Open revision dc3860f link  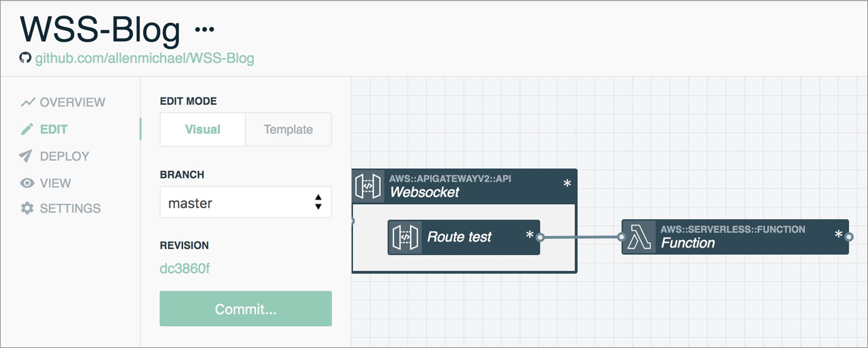tap(185, 269)
